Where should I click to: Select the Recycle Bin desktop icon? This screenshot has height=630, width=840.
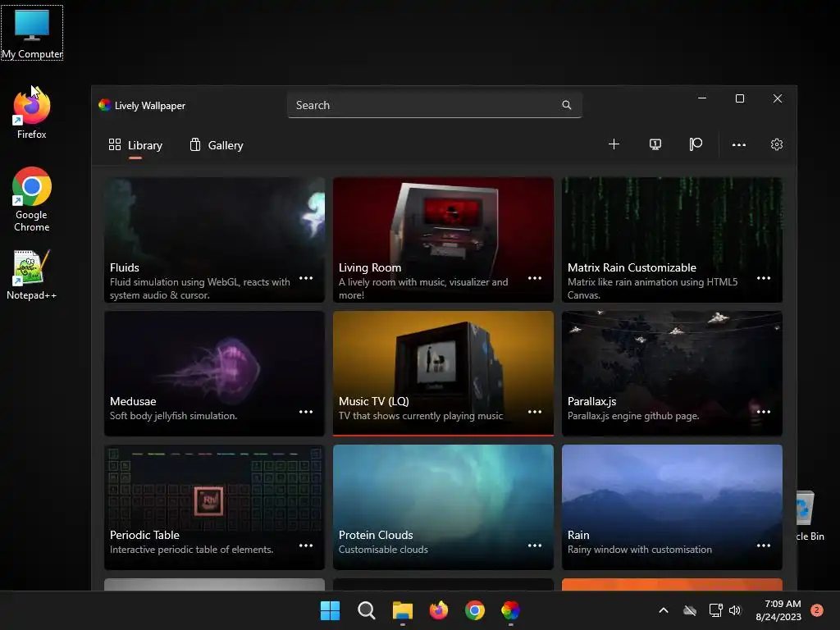point(810,516)
